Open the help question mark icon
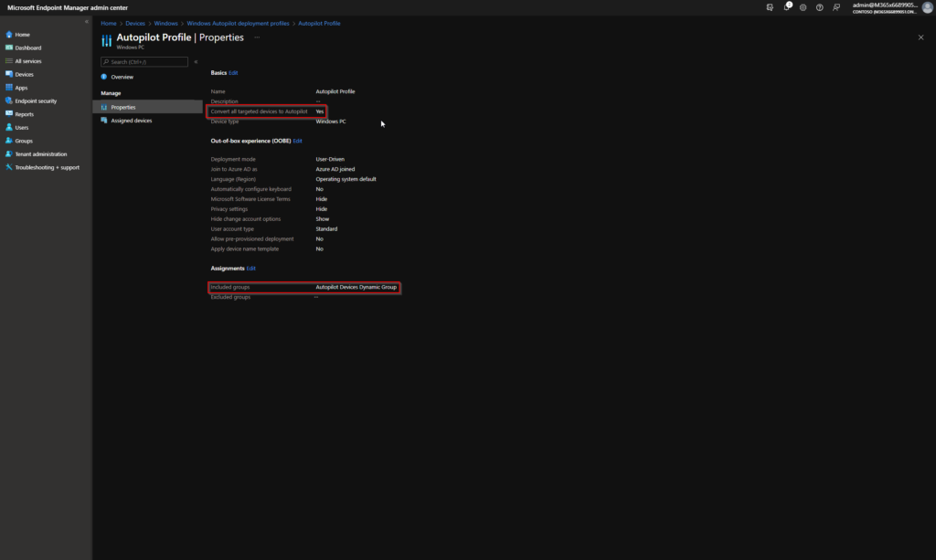Viewport: 936px width, 560px height. (820, 7)
